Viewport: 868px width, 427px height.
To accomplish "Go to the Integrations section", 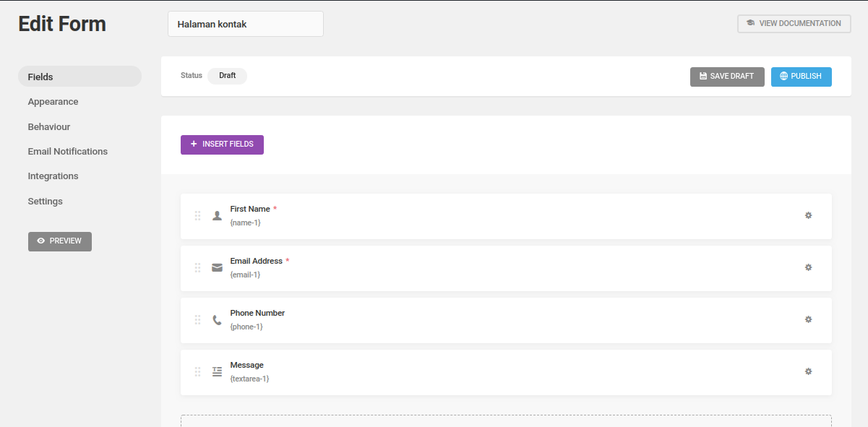I will [x=53, y=176].
